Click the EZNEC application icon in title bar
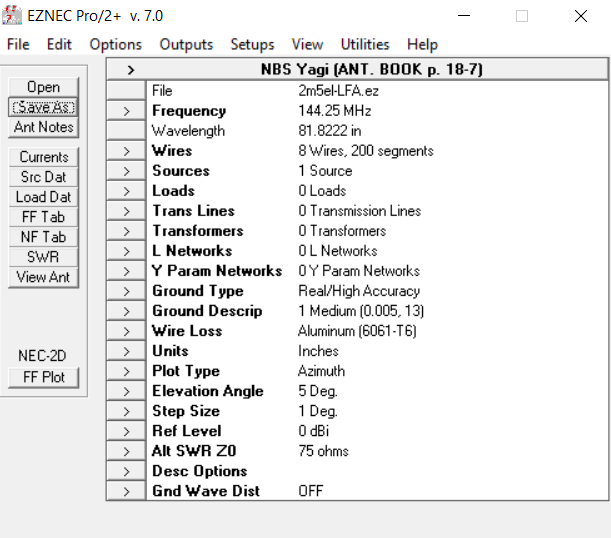The width and height of the screenshot is (611, 538). coord(14,16)
